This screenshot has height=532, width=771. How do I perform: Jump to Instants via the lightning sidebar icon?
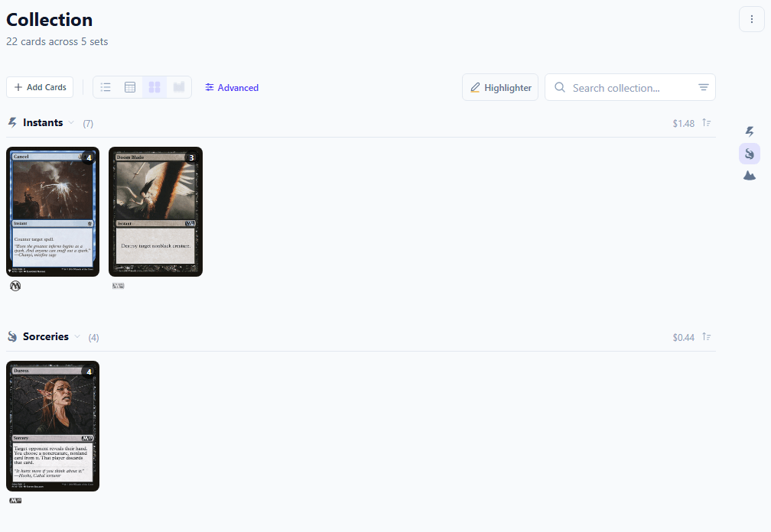[x=749, y=131]
